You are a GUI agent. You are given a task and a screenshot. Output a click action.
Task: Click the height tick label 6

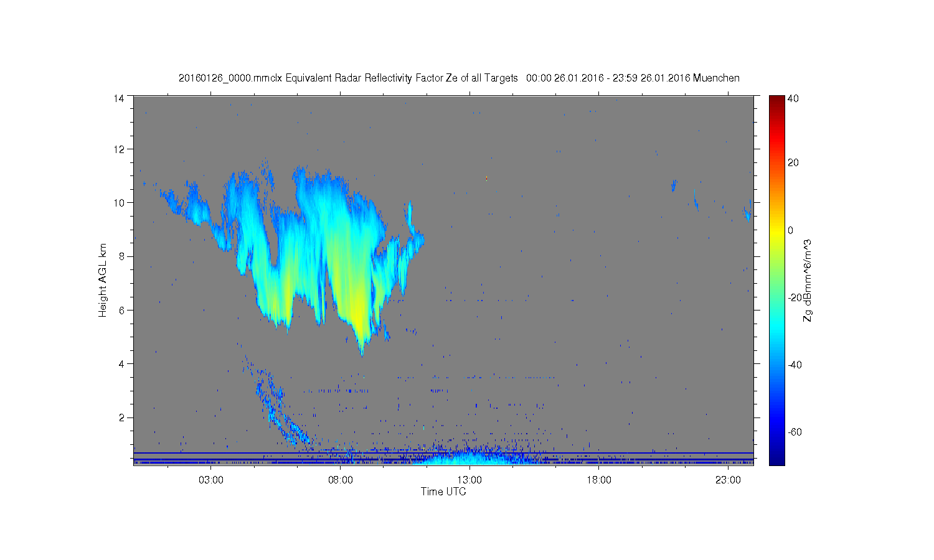pos(121,310)
